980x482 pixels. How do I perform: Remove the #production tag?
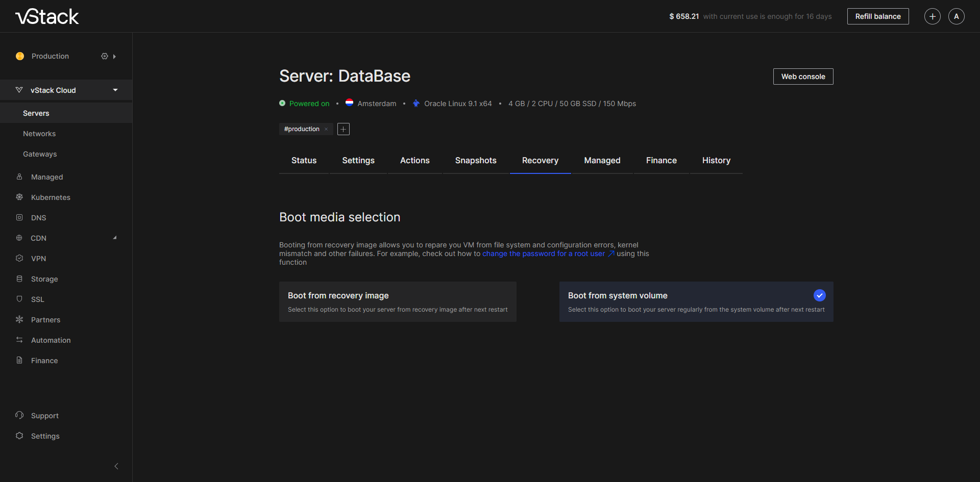(x=326, y=129)
